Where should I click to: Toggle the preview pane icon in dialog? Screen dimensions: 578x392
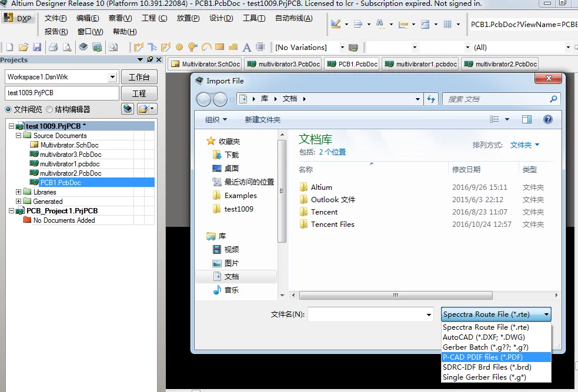(527, 119)
